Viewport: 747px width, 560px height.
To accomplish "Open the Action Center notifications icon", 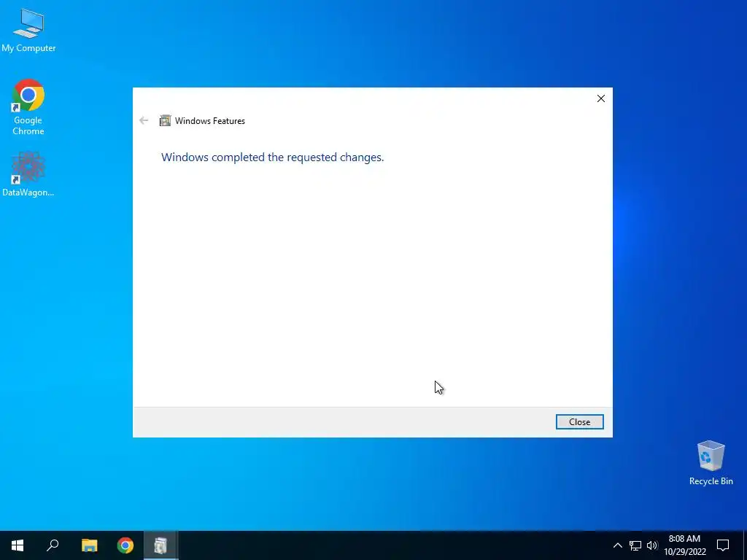I will coord(723,545).
